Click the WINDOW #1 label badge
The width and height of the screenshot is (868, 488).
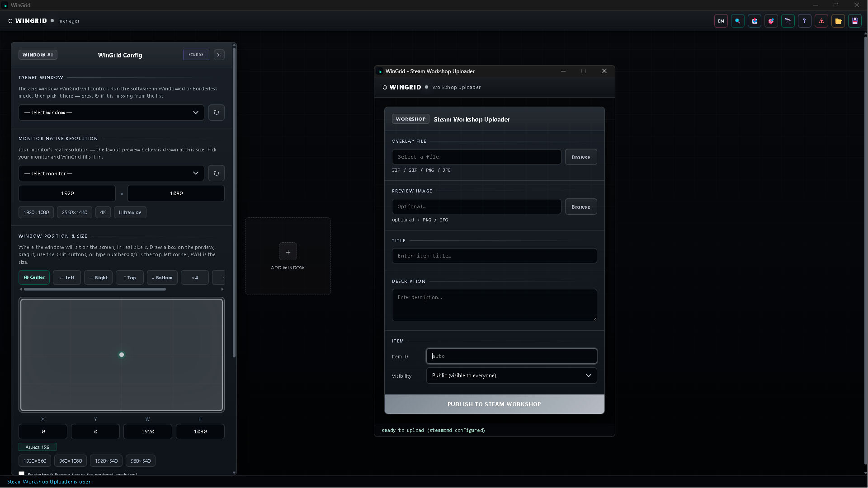click(x=38, y=55)
